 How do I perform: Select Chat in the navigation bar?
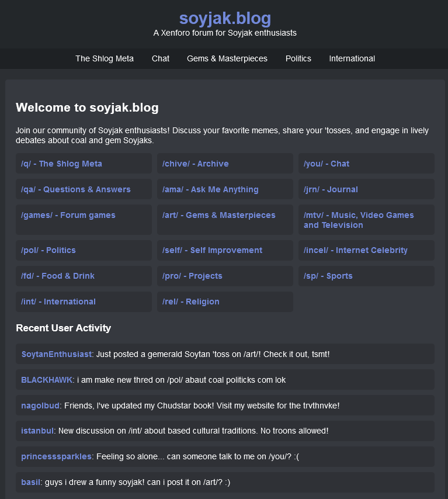(161, 58)
